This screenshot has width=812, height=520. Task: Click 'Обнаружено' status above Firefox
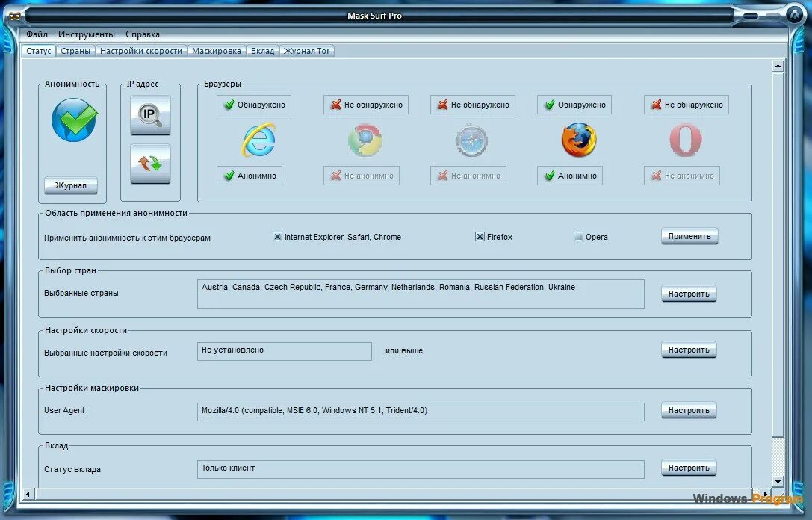(574, 105)
